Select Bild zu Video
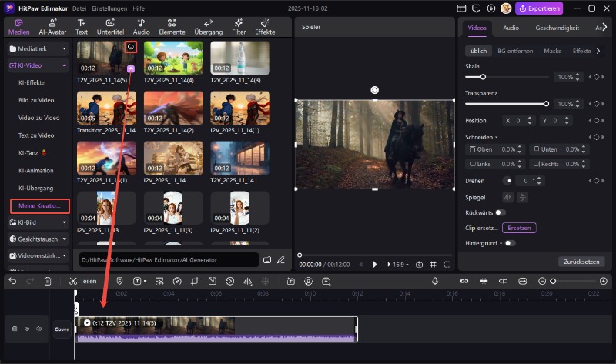The width and height of the screenshot is (616, 364). [x=36, y=100]
